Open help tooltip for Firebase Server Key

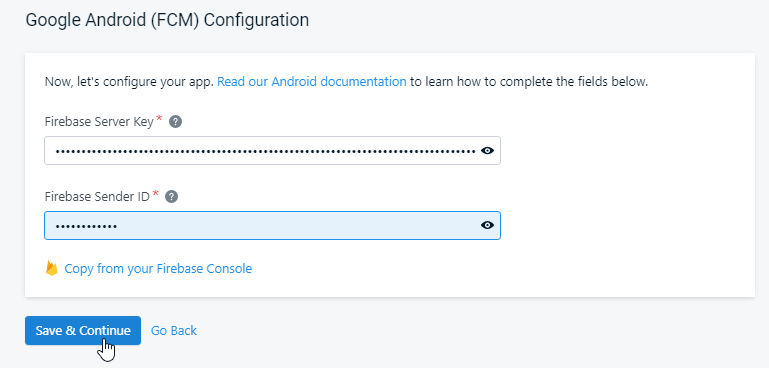pyautogui.click(x=175, y=122)
